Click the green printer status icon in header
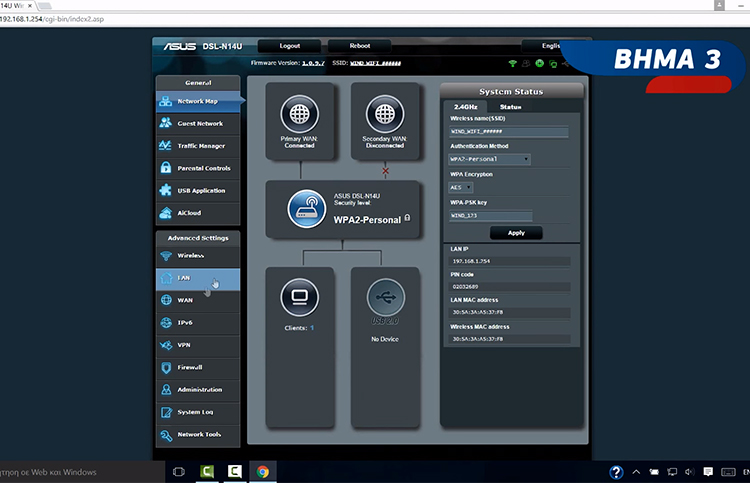750x483 pixels. click(553, 64)
